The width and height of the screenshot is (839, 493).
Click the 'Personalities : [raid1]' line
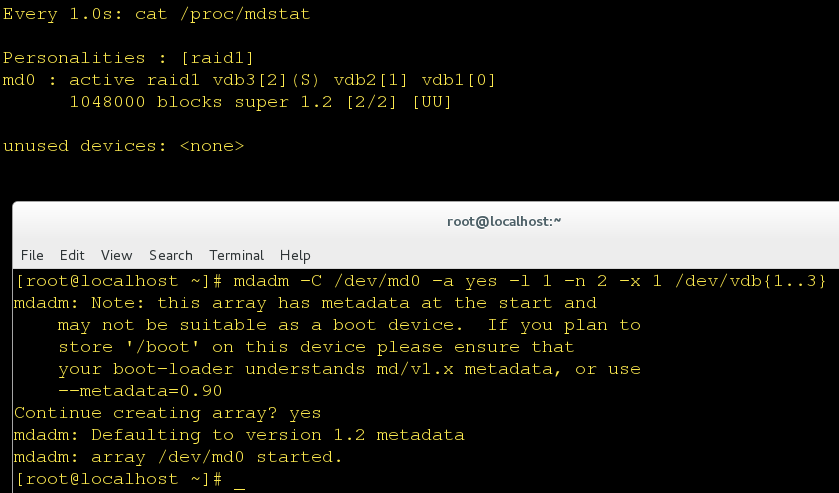(128, 58)
